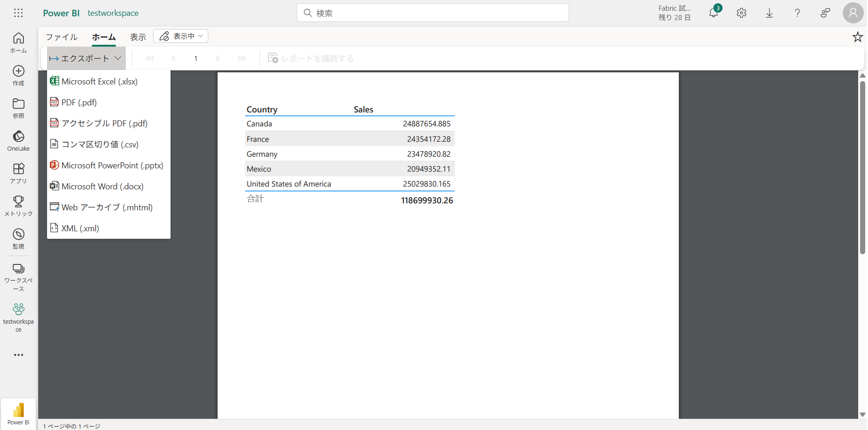Export as PDF (.pdf)

(x=109, y=102)
